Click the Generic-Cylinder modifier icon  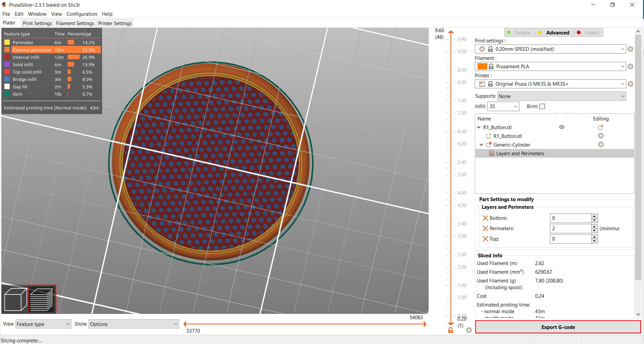[x=489, y=145]
